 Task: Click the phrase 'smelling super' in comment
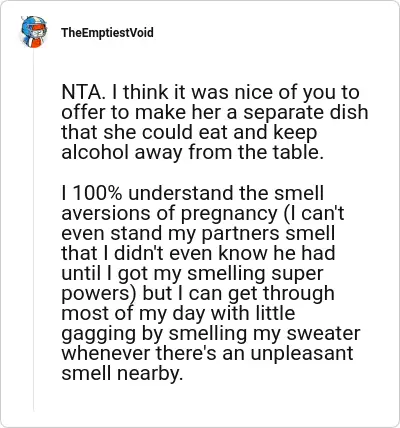click(x=255, y=274)
